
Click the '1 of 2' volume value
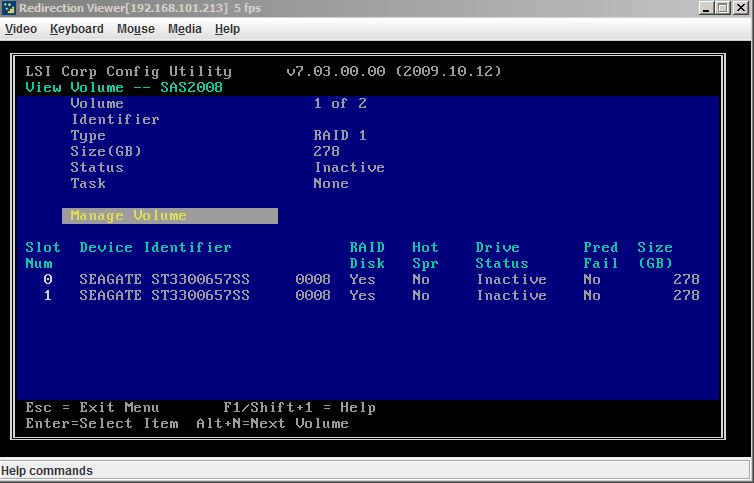click(340, 103)
